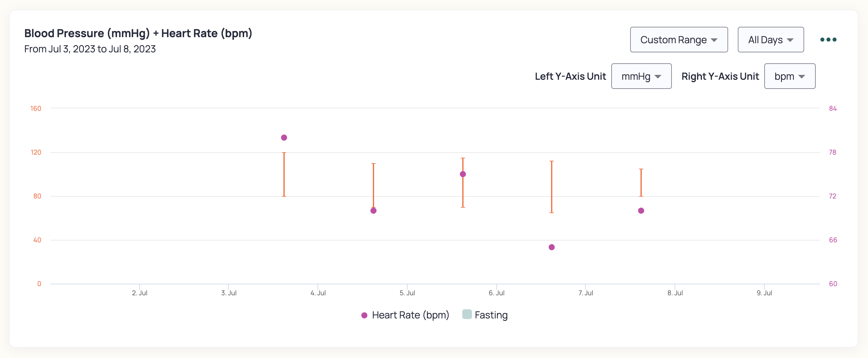Click the Fasting legend color swatch
Screen dimensions: 868x358
coord(467,314)
